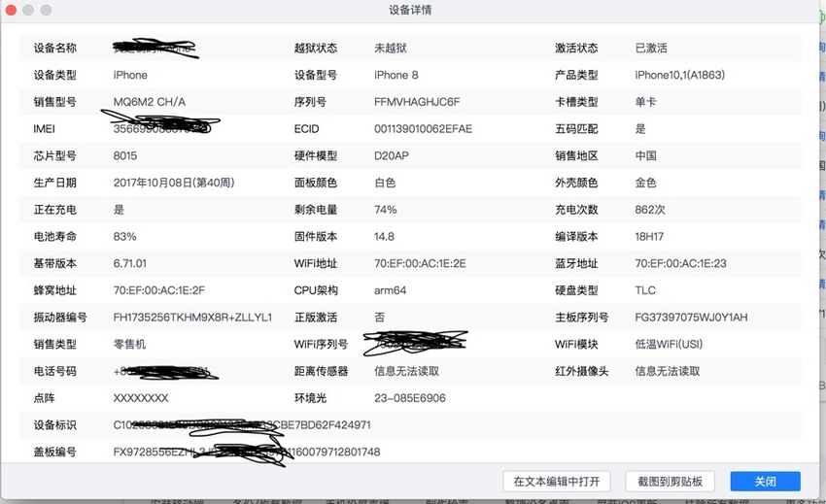Click the 关闭 button
This screenshot has width=826, height=504.
point(765,482)
